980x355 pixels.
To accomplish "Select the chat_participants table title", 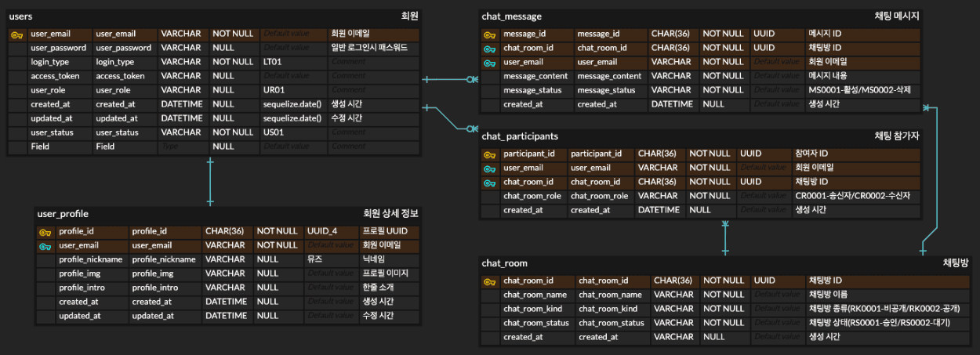I will pyautogui.click(x=520, y=136).
